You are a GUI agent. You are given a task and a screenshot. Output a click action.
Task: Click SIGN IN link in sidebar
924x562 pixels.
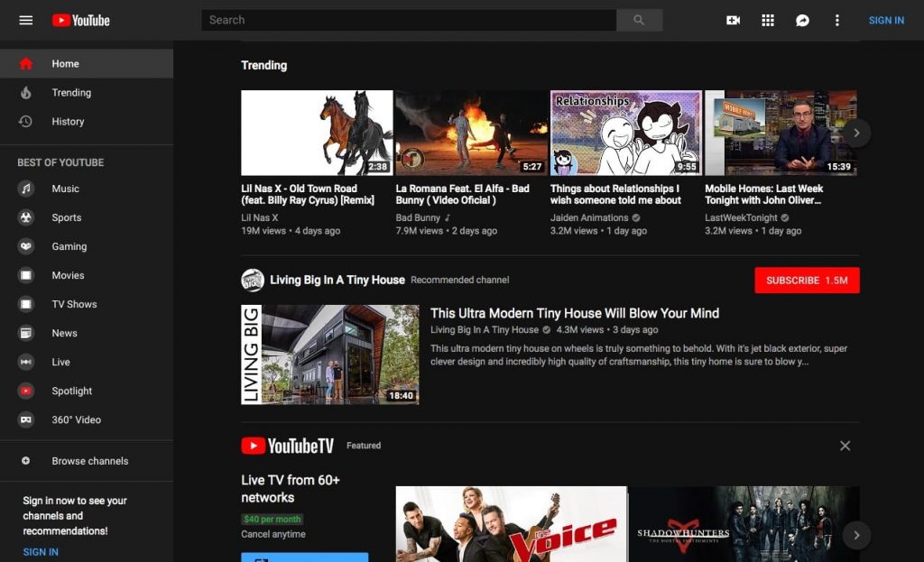(x=41, y=552)
